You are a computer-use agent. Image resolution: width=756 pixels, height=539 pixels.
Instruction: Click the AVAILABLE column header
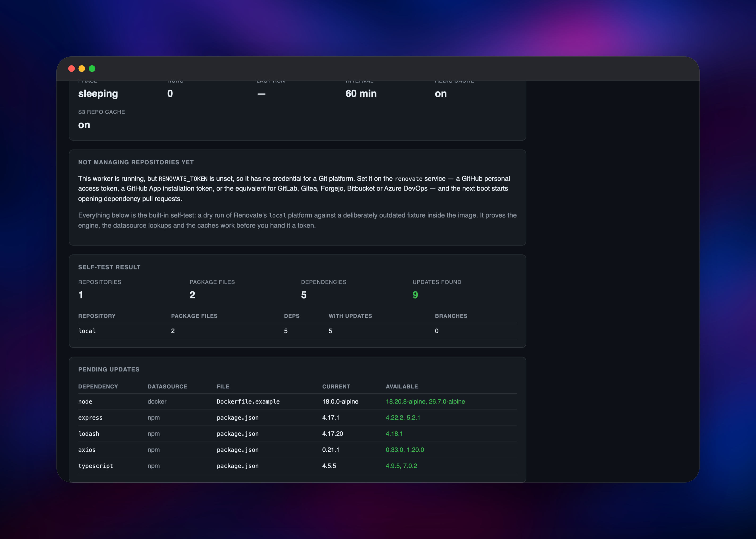click(402, 387)
